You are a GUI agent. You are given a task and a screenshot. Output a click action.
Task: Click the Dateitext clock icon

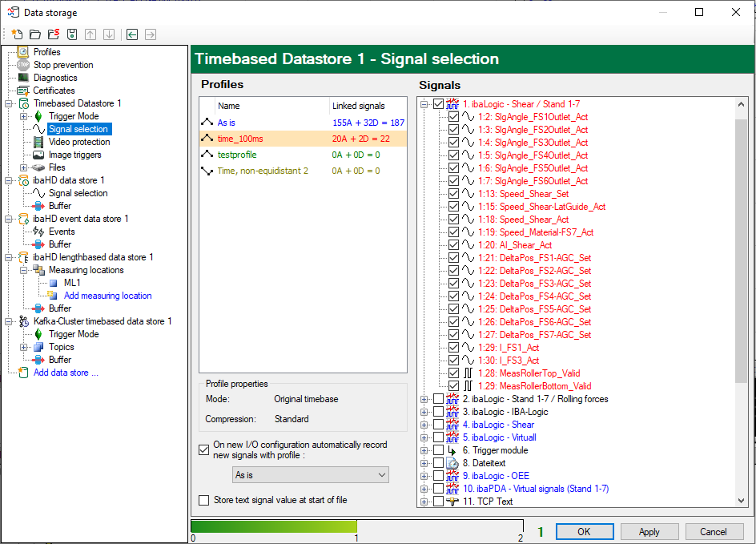(452, 463)
